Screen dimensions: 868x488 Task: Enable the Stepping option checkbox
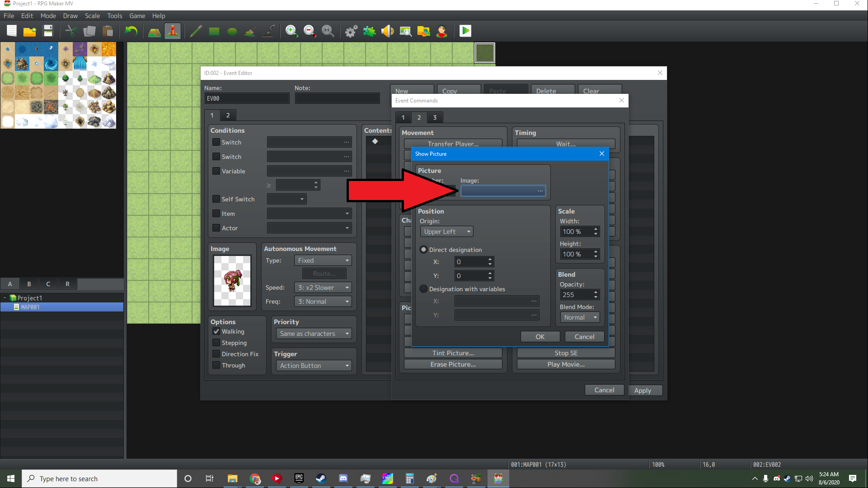coord(216,343)
